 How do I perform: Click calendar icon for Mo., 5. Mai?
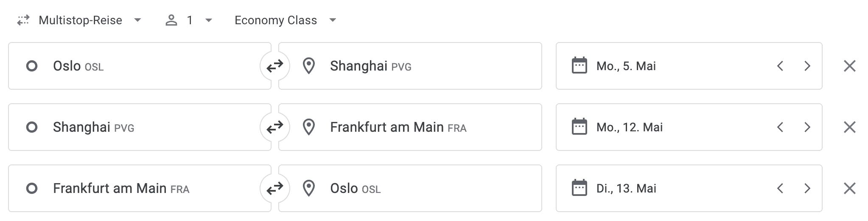[x=579, y=66]
